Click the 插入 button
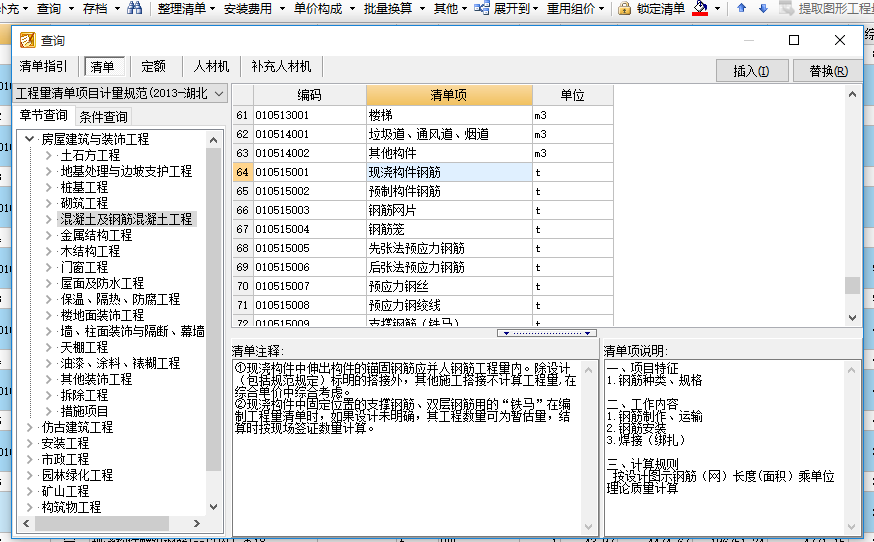874x542 pixels. click(x=752, y=71)
